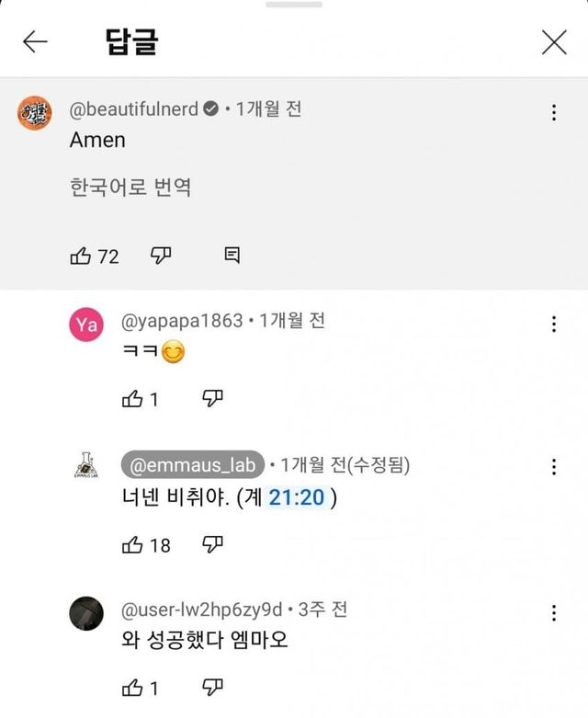Open @emmaus_lab channel avatar
The image size is (588, 718).
pyautogui.click(x=86, y=467)
